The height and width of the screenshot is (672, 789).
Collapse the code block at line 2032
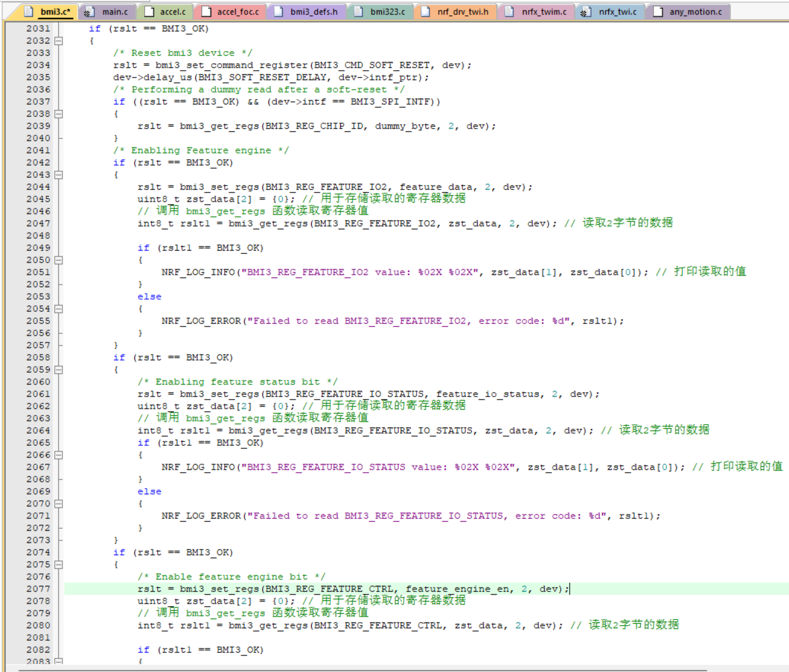59,41
